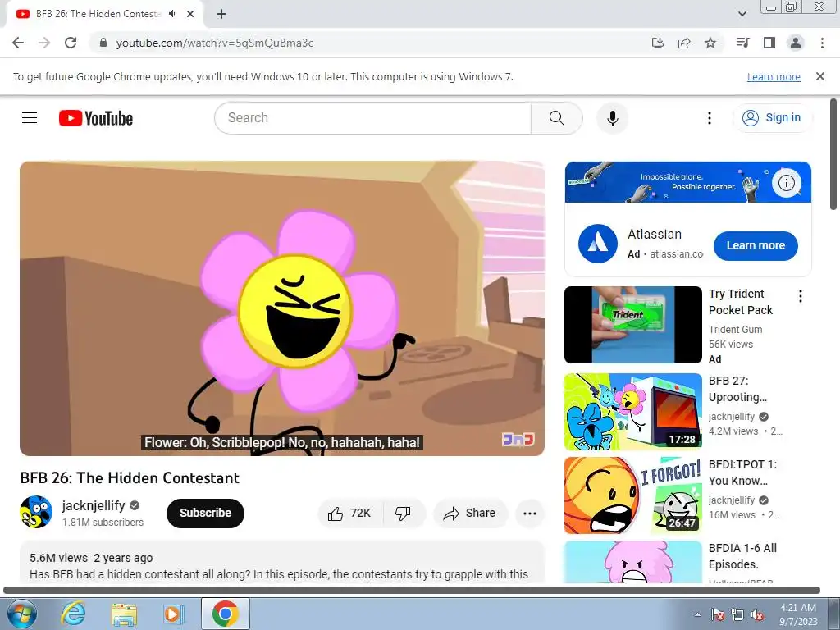The image size is (840, 630).
Task: Open File Explorer from taskbar
Action: [124, 614]
